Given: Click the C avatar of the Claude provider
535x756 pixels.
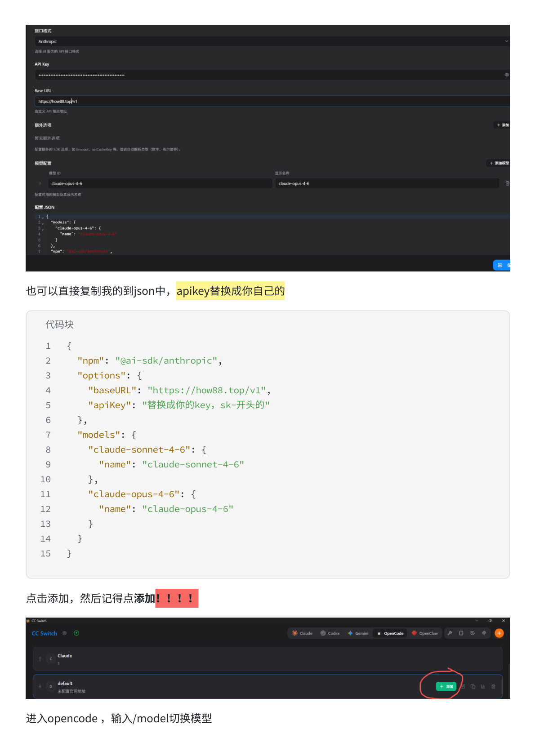Looking at the screenshot, I should (x=51, y=659).
